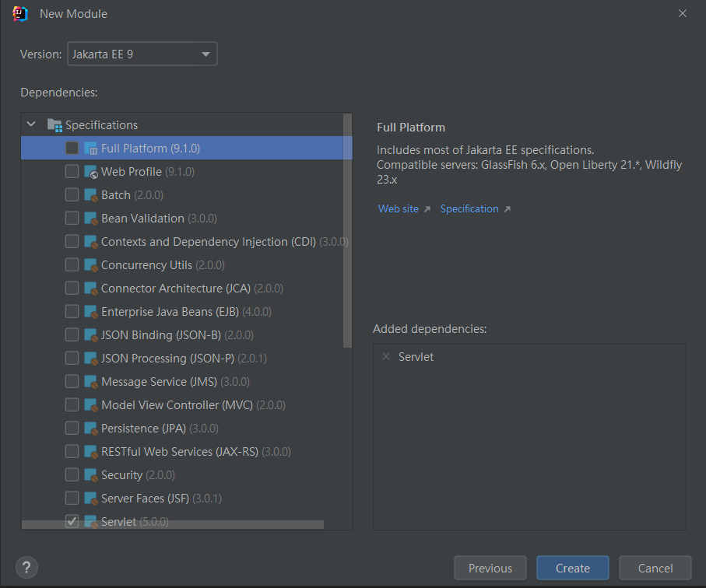Click the Specifications folder icon

click(54, 125)
